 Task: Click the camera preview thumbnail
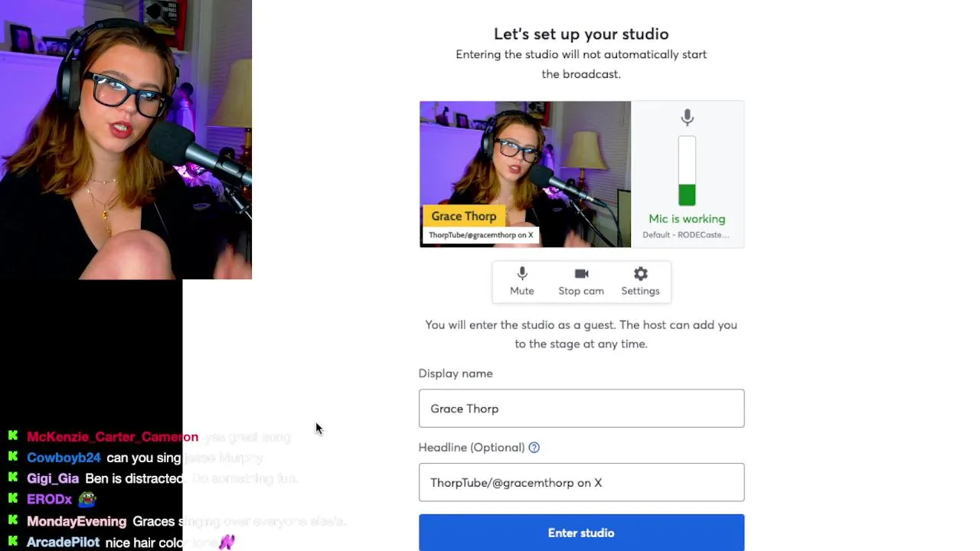pos(525,174)
